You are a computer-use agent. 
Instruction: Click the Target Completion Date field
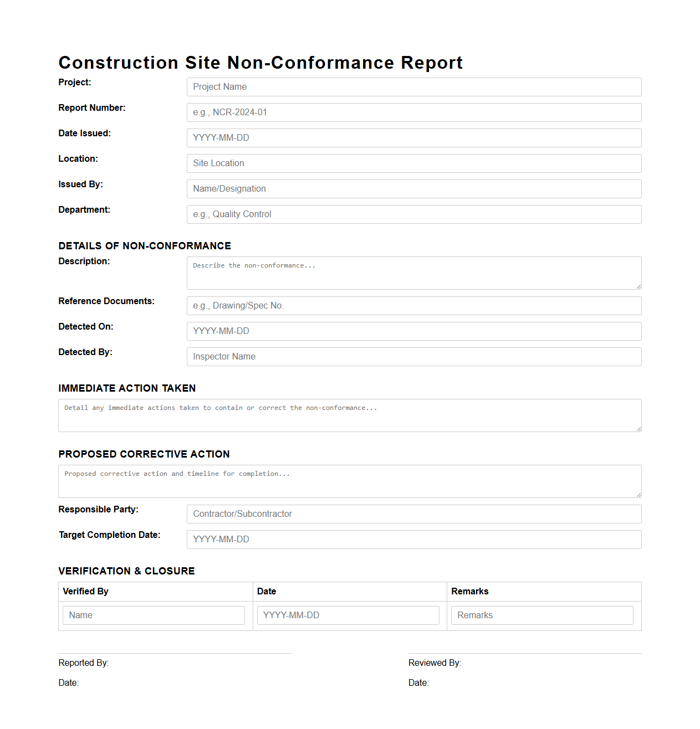(x=413, y=540)
